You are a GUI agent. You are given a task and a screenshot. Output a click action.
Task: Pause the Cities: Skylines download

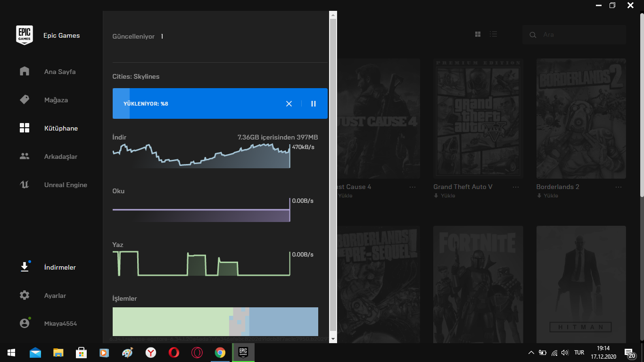314,104
